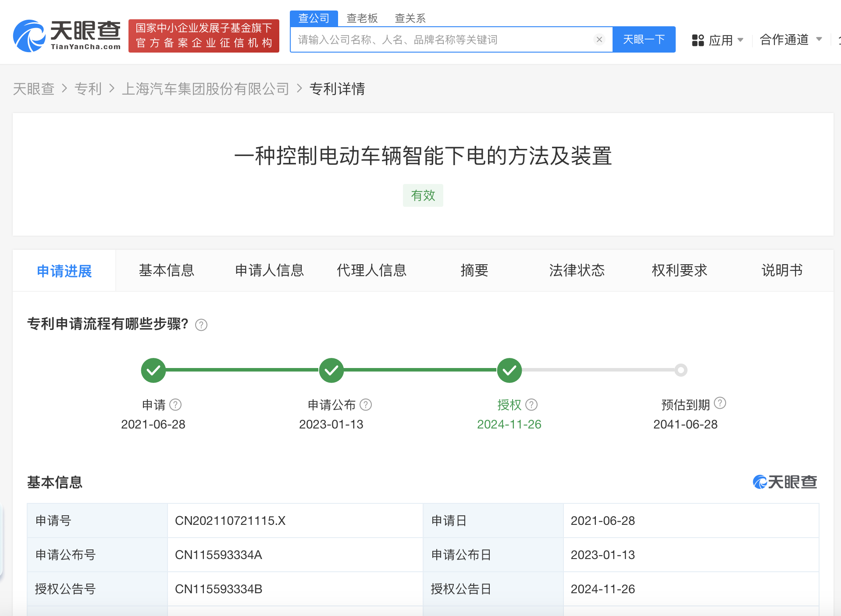Click the 授权 step marker on timeline
The image size is (841, 616).
[x=509, y=370]
